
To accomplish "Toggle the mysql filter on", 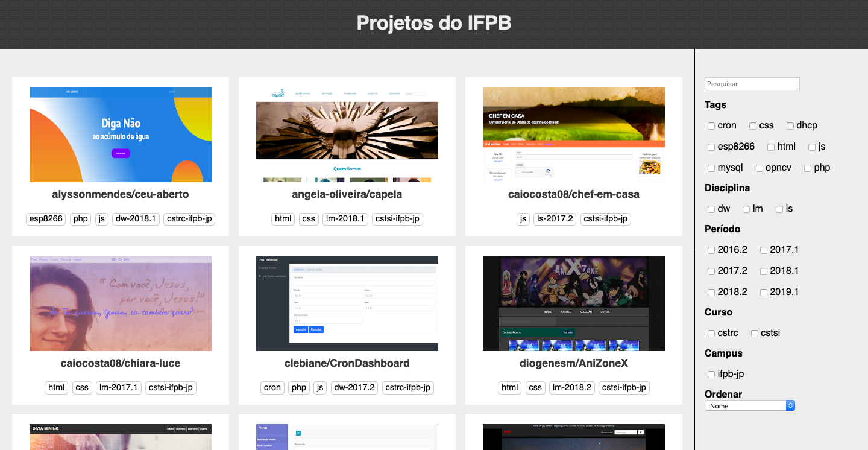I will (711, 168).
